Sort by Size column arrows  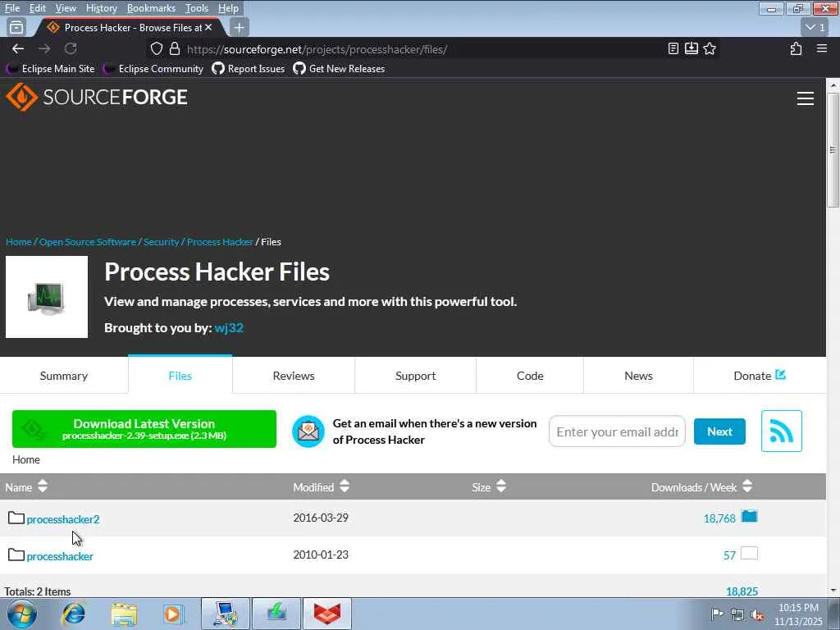point(501,486)
